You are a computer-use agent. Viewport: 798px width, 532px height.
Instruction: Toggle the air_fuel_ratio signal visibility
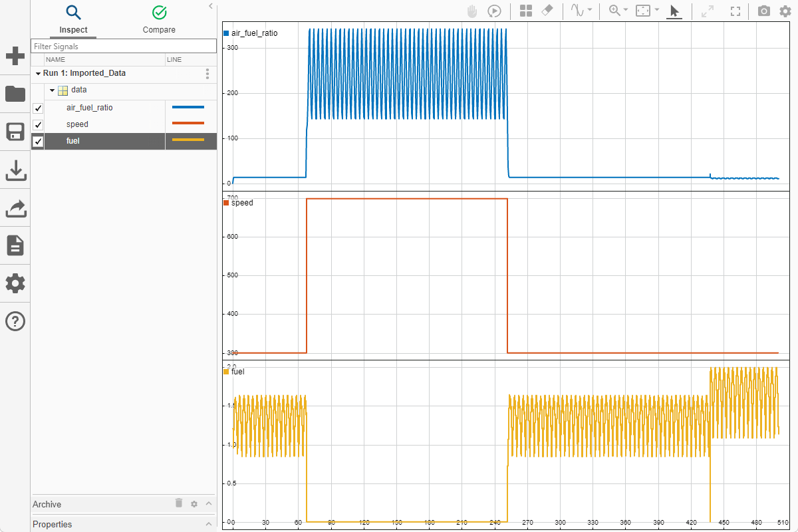38,107
